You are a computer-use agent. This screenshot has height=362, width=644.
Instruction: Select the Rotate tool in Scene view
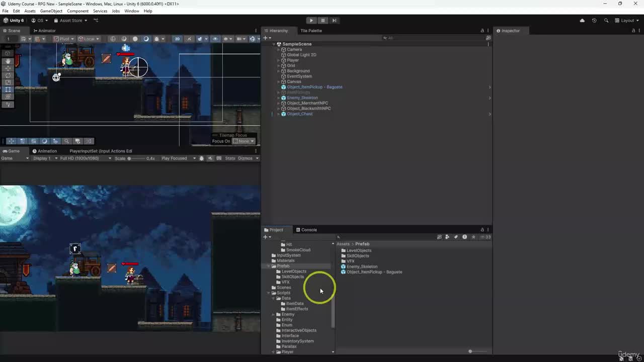point(8,75)
